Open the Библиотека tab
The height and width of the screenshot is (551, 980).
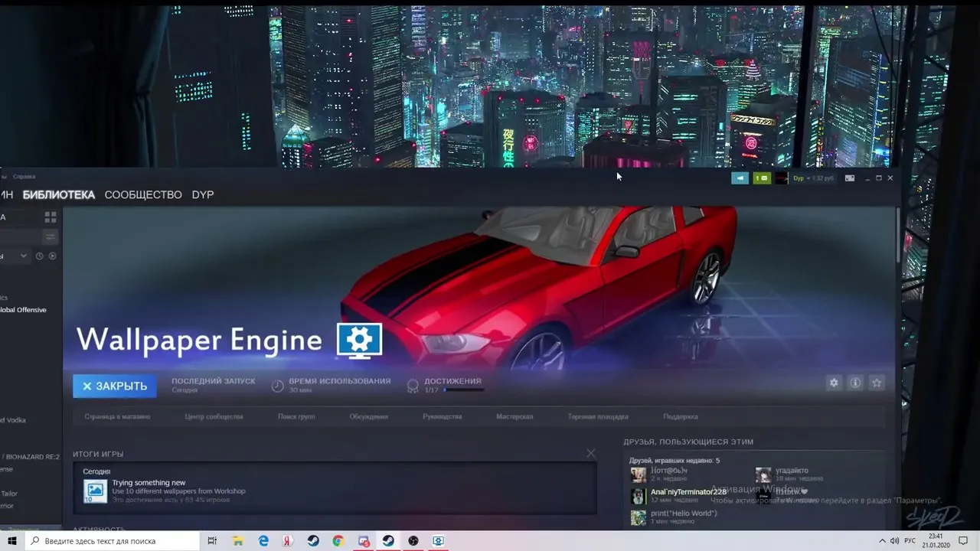(x=59, y=194)
